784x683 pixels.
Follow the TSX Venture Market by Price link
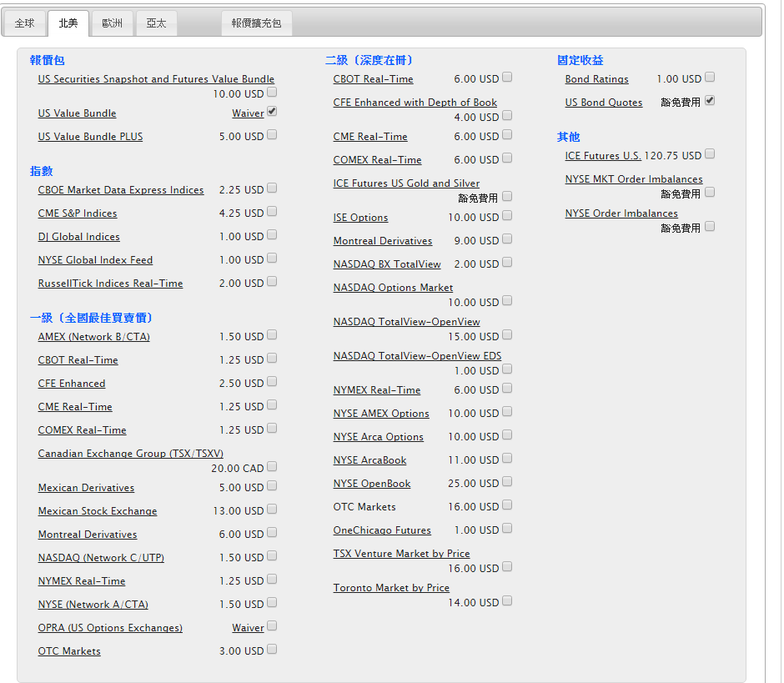[x=401, y=554]
